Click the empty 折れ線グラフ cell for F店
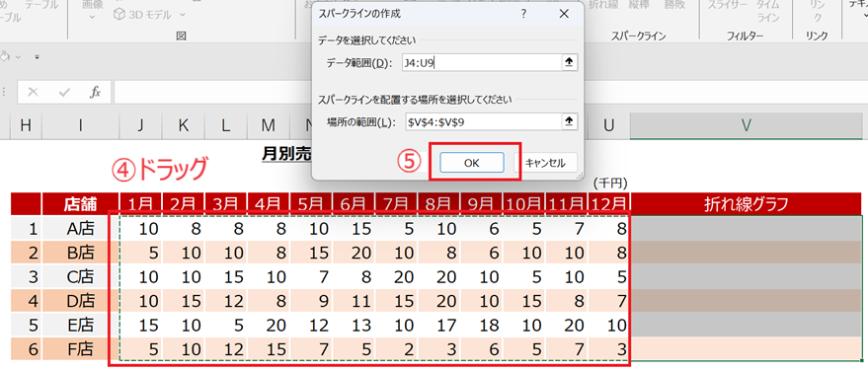 [746, 349]
